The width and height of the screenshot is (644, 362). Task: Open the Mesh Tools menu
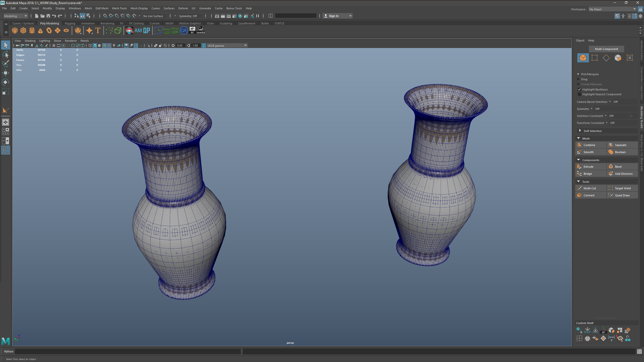click(119, 8)
